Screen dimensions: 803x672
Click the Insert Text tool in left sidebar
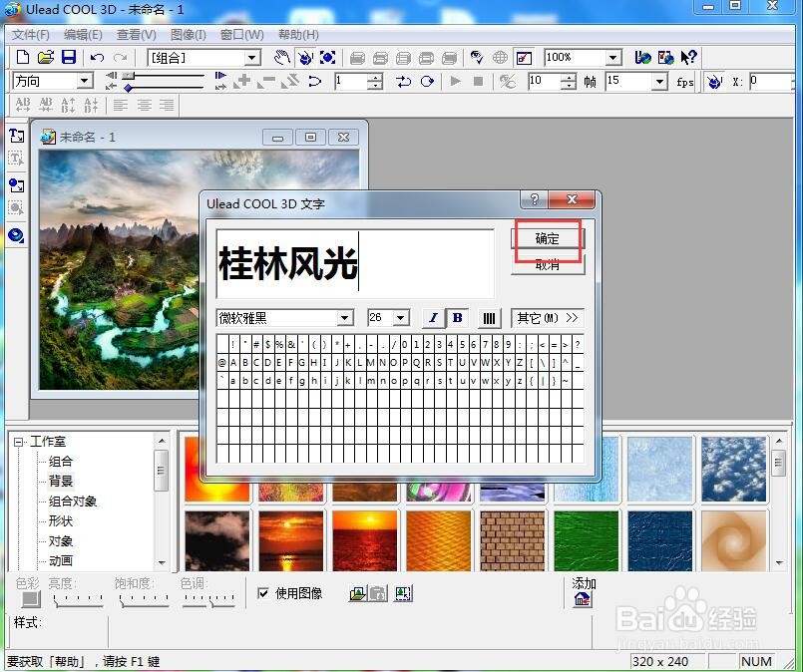coord(16,136)
